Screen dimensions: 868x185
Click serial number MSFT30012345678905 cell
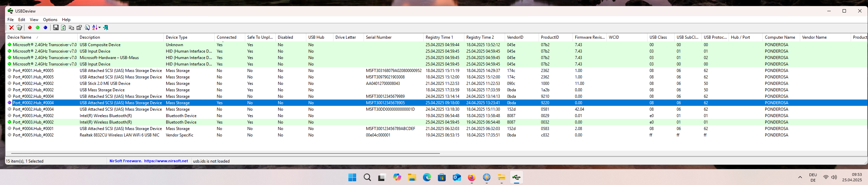[x=385, y=103]
